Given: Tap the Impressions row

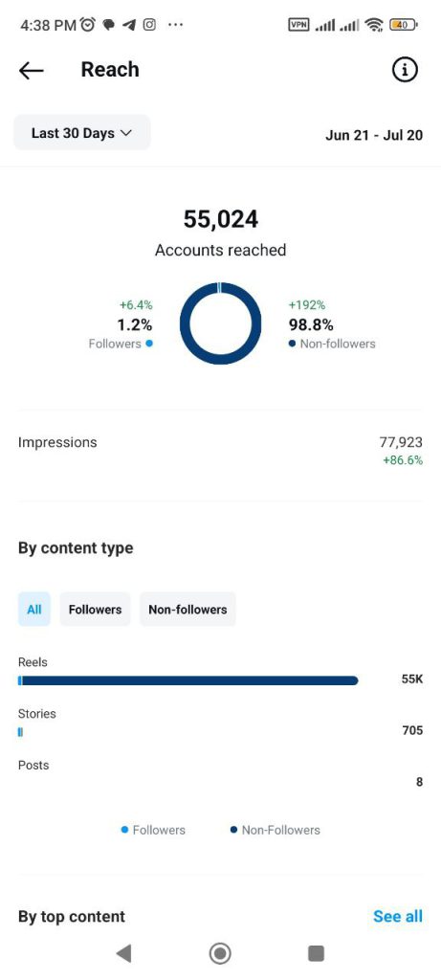Looking at the screenshot, I should click(x=220, y=452).
